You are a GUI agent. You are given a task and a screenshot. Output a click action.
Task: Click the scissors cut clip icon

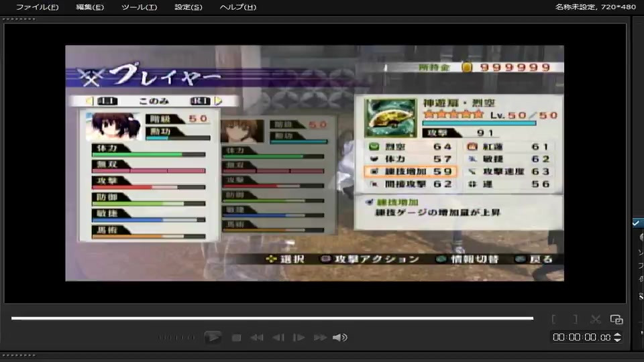(x=596, y=319)
